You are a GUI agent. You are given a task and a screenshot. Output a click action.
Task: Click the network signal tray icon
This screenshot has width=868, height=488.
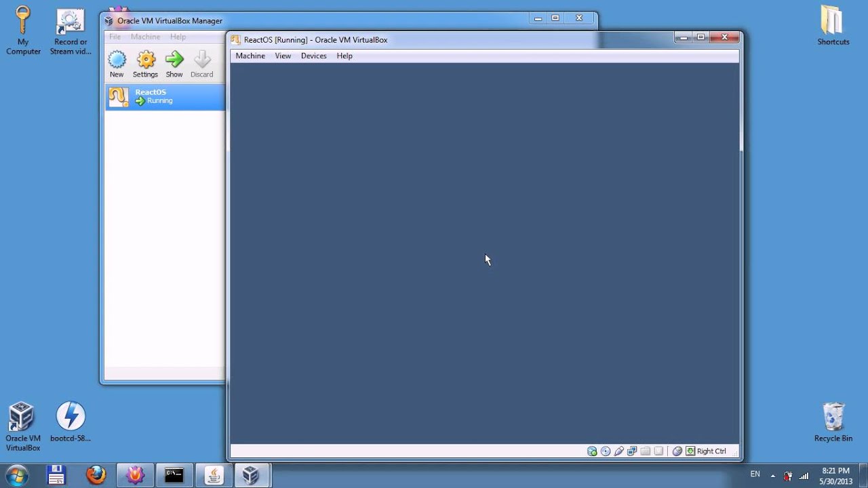point(804,476)
